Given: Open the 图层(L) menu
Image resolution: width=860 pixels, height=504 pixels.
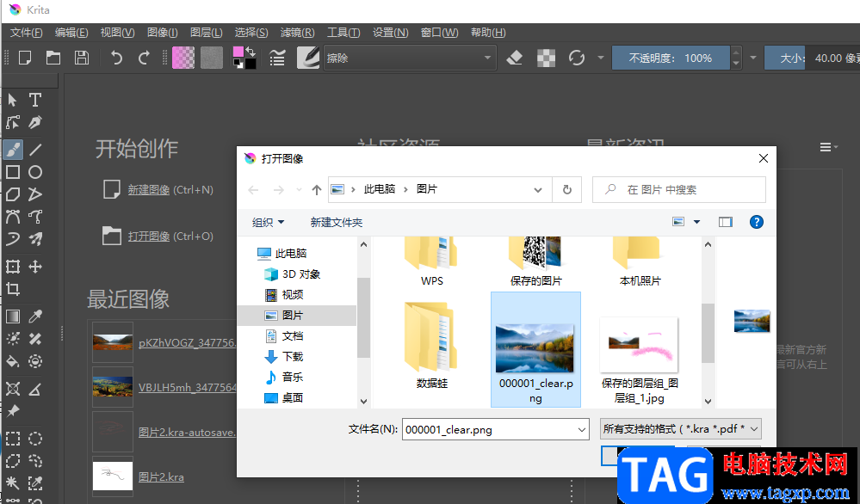Looking at the screenshot, I should [x=207, y=33].
